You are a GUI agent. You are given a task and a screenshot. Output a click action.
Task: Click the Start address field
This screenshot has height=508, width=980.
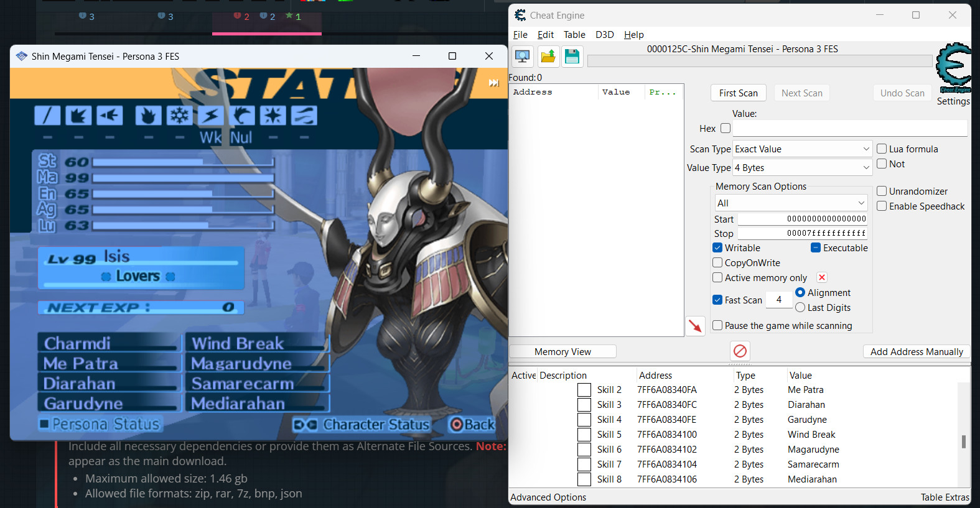click(x=803, y=219)
